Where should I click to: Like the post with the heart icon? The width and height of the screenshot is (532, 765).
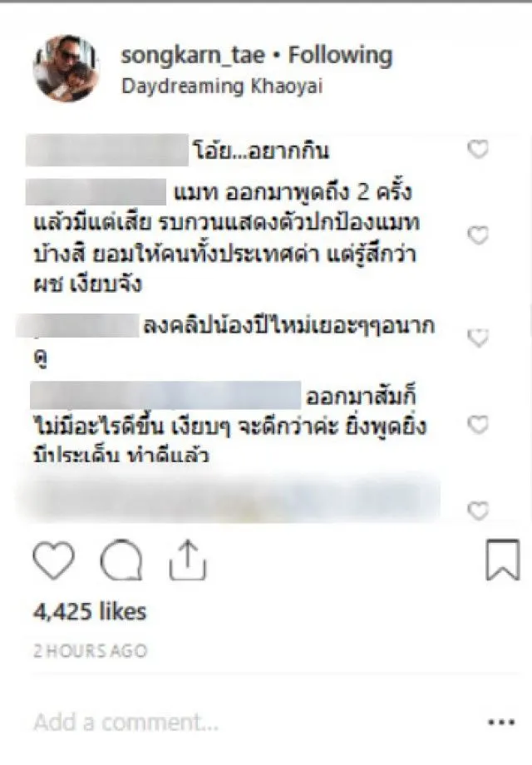point(54,561)
